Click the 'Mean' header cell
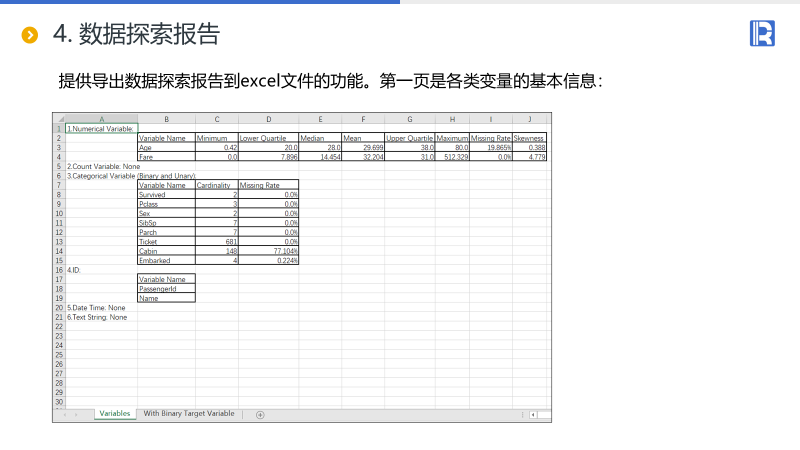Screen dimensions: 800x450 pyautogui.click(x=363, y=138)
